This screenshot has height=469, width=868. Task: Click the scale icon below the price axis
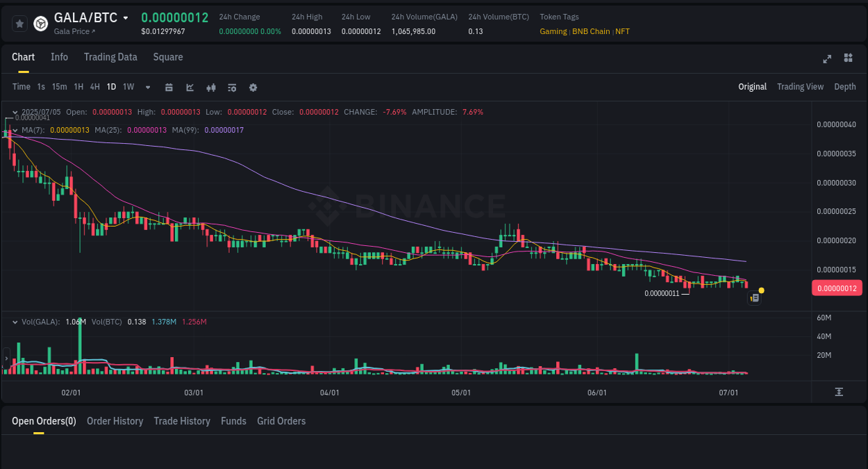840,391
